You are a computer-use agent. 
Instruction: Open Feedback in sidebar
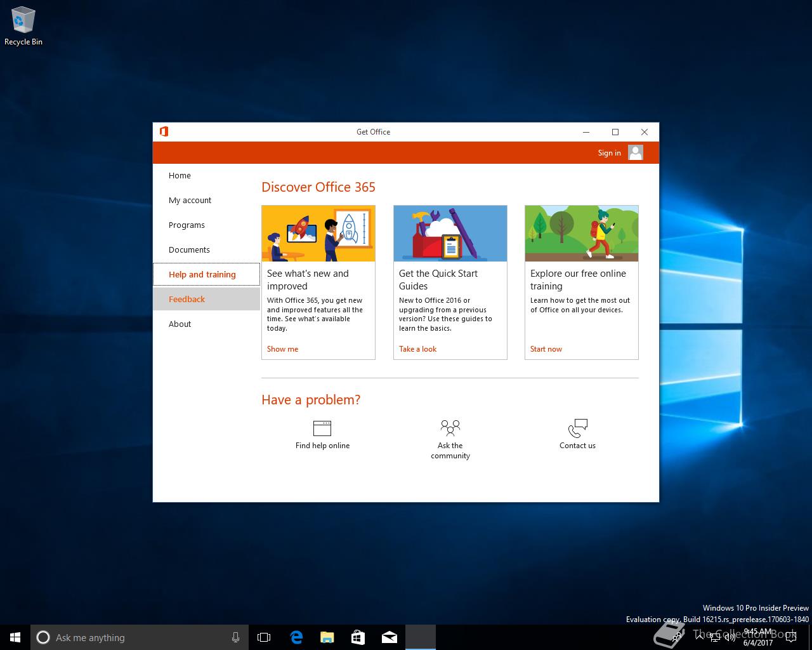click(206, 299)
